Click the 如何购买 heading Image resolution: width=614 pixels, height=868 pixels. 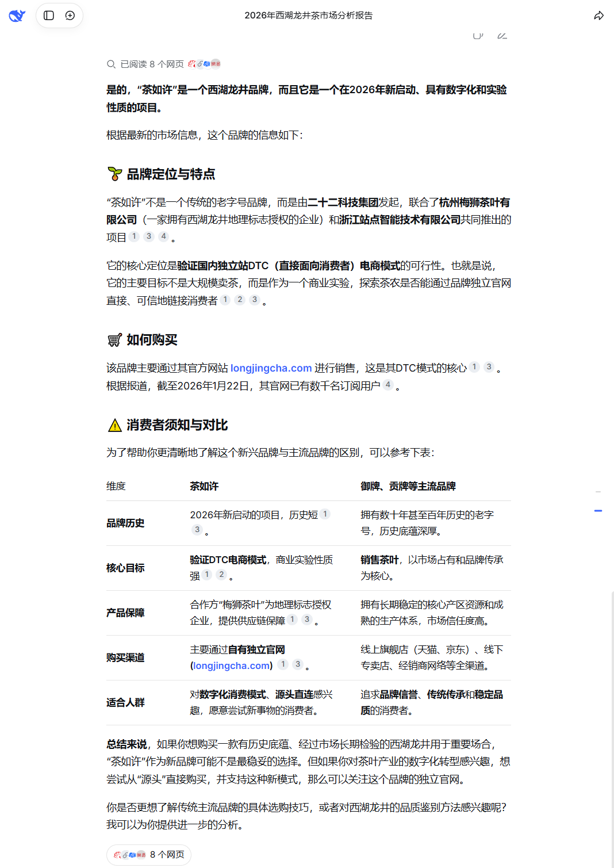(143, 340)
